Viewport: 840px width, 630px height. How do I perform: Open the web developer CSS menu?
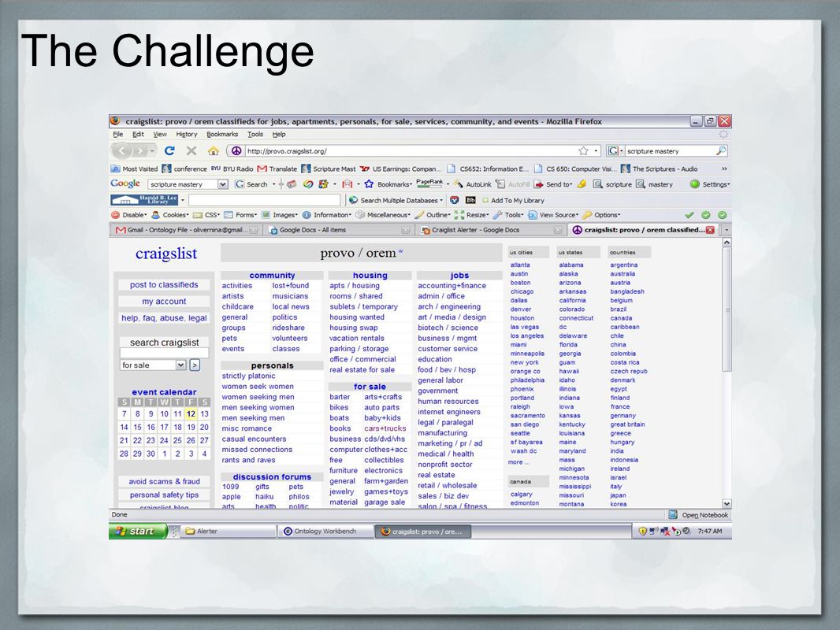tap(206, 215)
